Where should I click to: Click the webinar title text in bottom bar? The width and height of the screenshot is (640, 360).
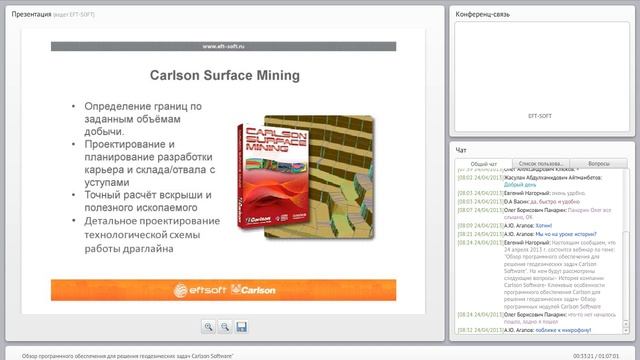[128, 356]
